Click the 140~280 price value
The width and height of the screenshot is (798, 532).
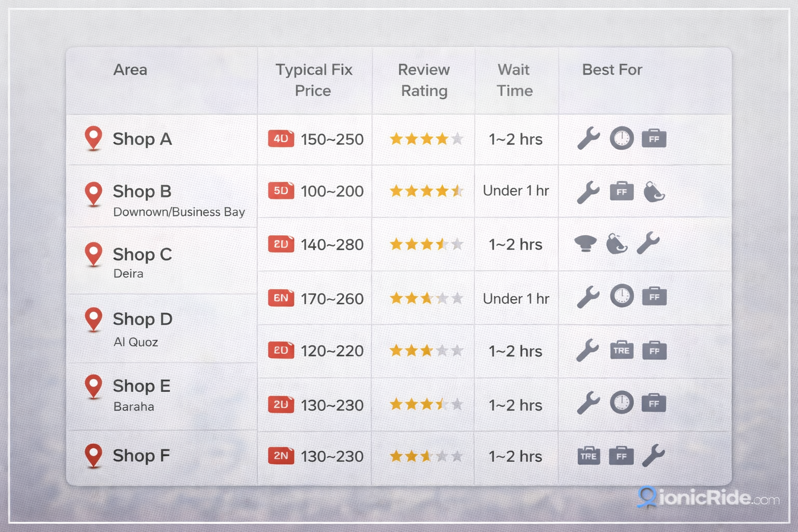click(x=332, y=245)
